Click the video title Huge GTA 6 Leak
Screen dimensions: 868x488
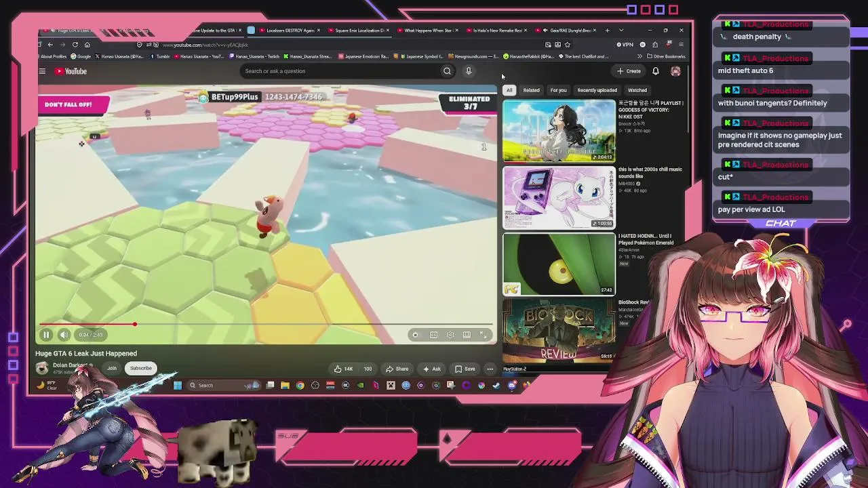tap(86, 353)
